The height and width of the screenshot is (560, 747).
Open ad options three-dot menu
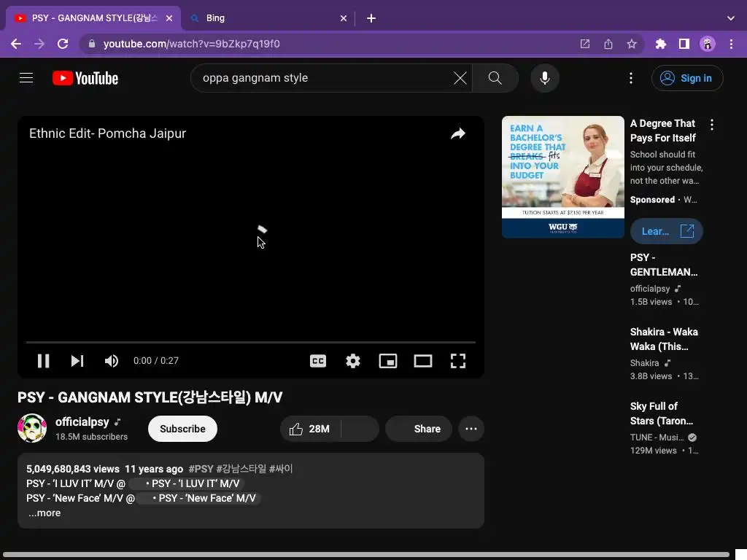[712, 125]
